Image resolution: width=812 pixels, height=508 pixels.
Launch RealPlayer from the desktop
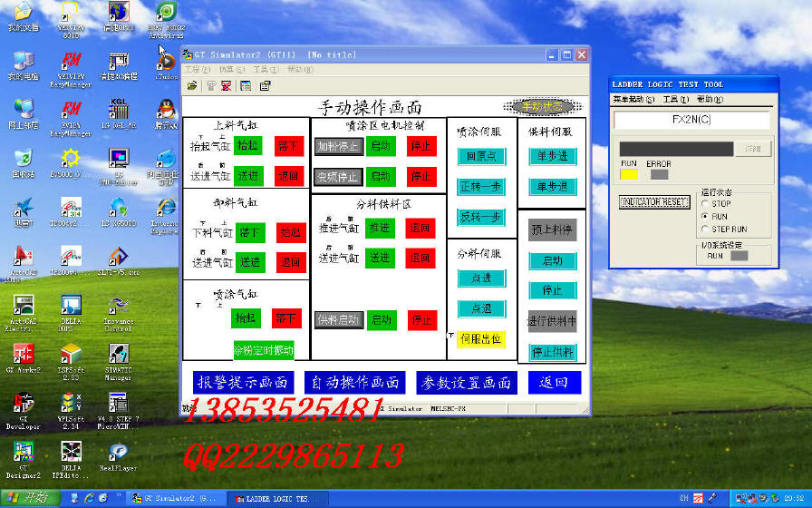point(118,453)
